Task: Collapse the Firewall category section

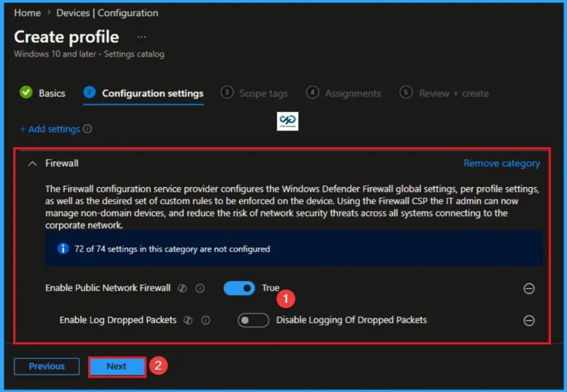Action: pos(31,163)
